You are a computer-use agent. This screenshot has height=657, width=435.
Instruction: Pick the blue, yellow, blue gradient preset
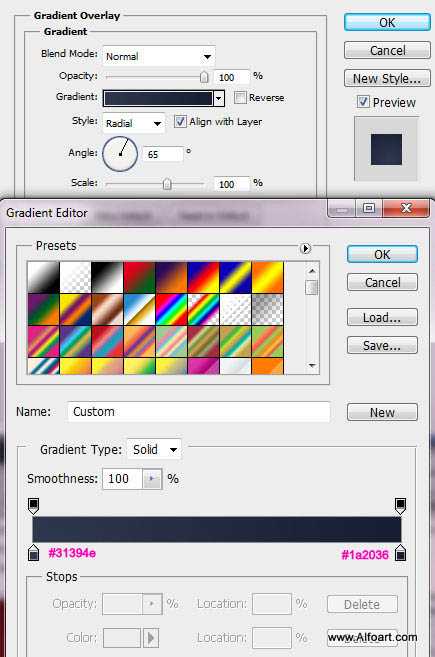[x=236, y=277]
